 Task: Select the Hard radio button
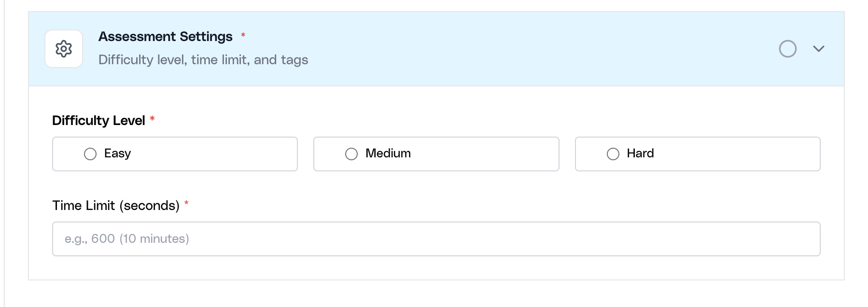(x=613, y=154)
